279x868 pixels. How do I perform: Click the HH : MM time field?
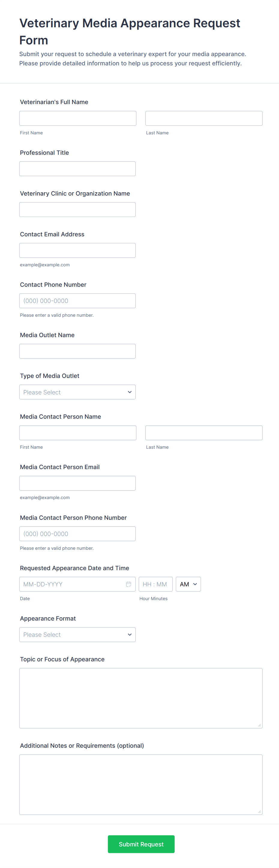point(155,584)
